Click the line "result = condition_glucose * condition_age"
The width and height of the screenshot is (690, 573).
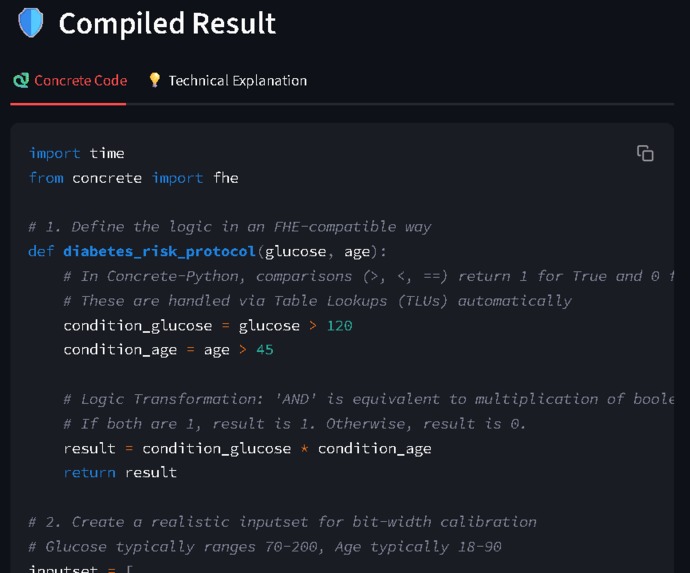247,448
